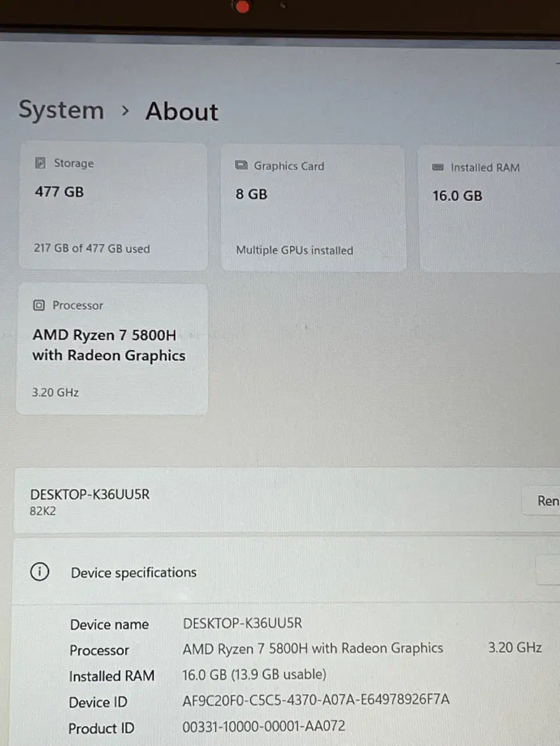Select Product ID value 00331-10000-00001-AA072
The image size is (560, 746).
264,726
